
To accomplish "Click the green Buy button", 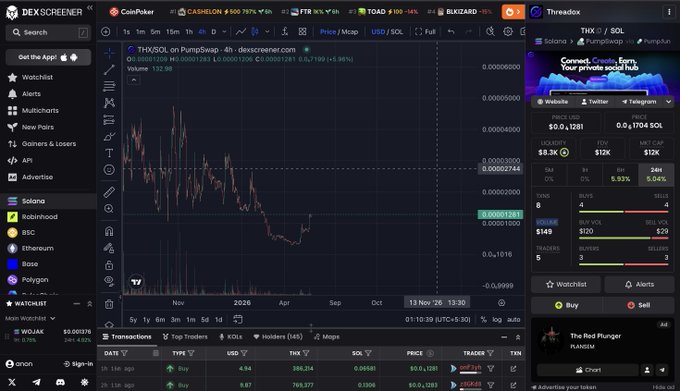I will (x=566, y=305).
